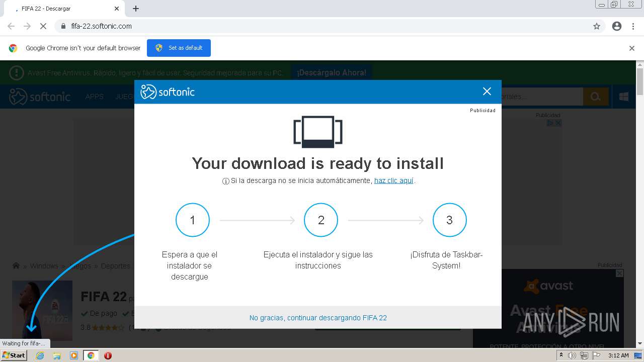Select the FIFA 22 - Descargar tab
Image resolution: width=644 pixels, height=362 pixels.
(x=65, y=9)
